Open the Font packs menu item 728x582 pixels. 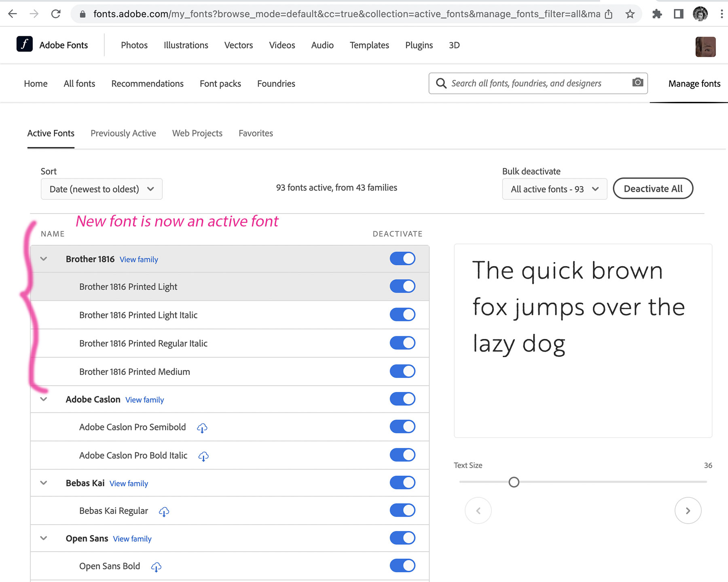click(220, 84)
